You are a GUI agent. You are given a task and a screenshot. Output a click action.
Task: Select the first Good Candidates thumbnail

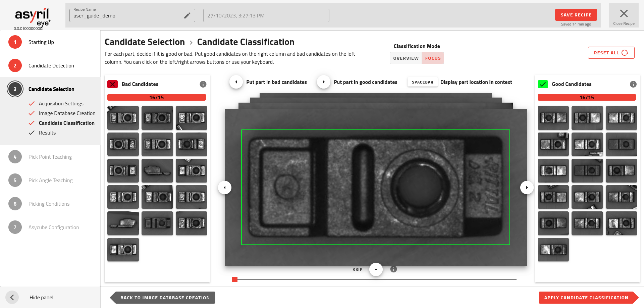(553, 118)
